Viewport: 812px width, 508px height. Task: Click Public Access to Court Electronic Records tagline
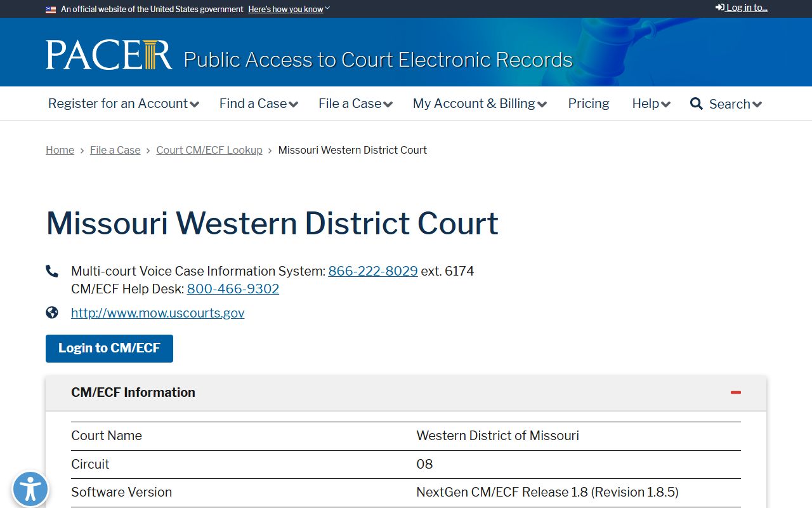coord(378,60)
